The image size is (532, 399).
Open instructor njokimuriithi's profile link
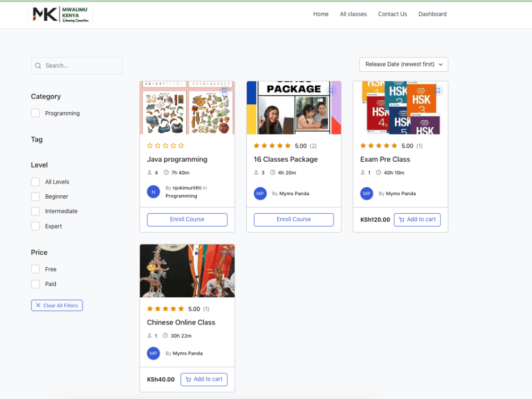point(187,188)
